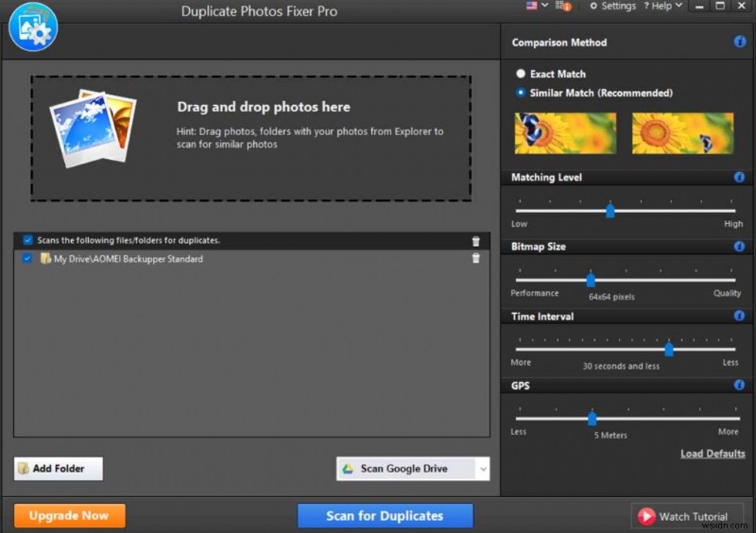Image resolution: width=756 pixels, height=533 pixels.
Task: Minimize the Duplicate Photos Fixer Pro window
Action: (x=699, y=7)
